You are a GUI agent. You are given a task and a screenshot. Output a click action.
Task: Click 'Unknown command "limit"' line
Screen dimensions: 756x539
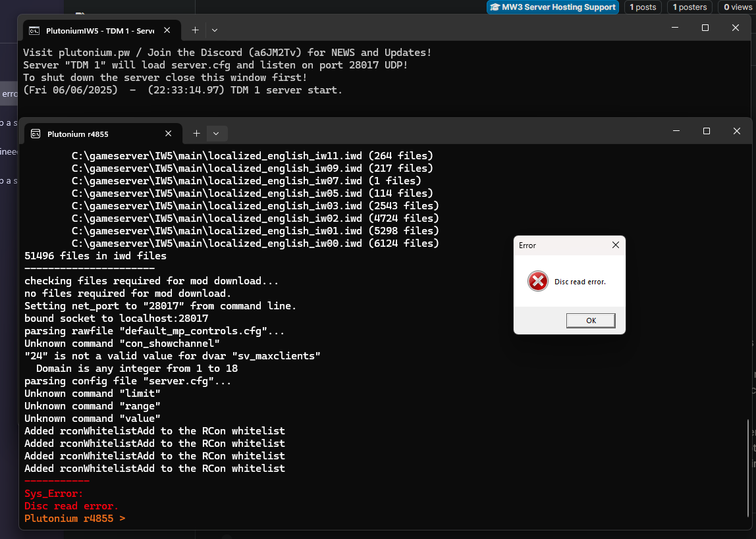pos(93,394)
